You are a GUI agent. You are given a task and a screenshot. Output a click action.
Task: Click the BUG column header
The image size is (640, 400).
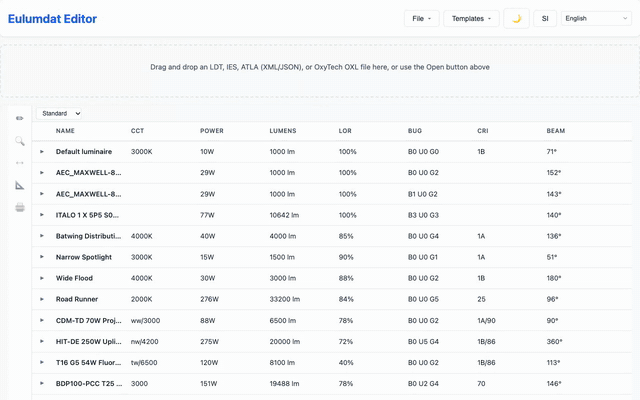(x=415, y=131)
